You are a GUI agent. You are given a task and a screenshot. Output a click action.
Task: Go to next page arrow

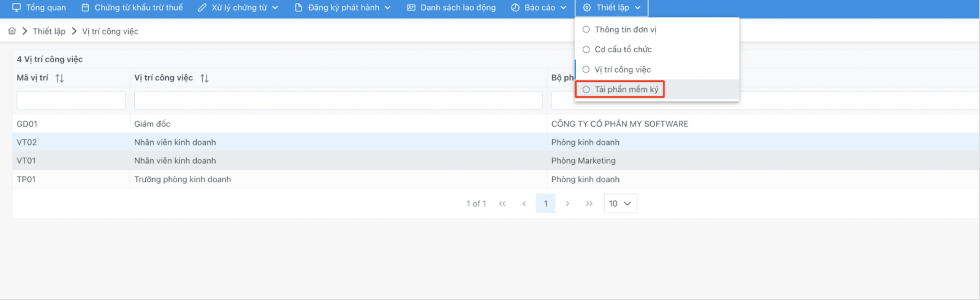567,204
